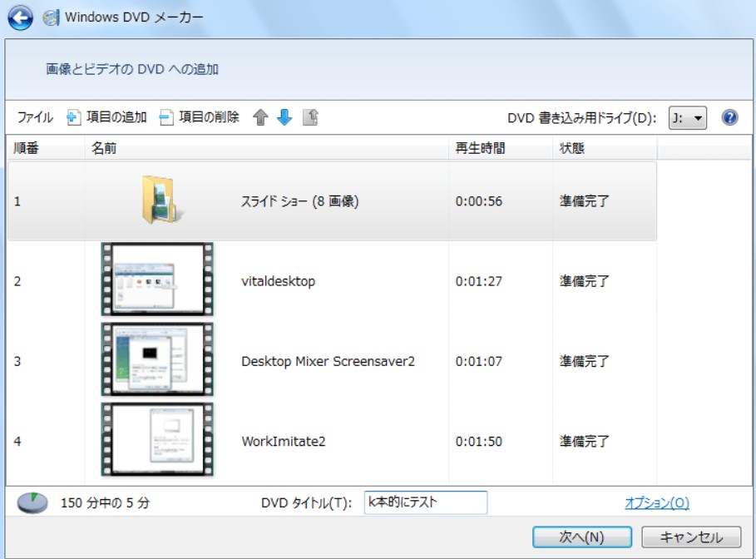Click the 次へ(N) button

[x=582, y=537]
